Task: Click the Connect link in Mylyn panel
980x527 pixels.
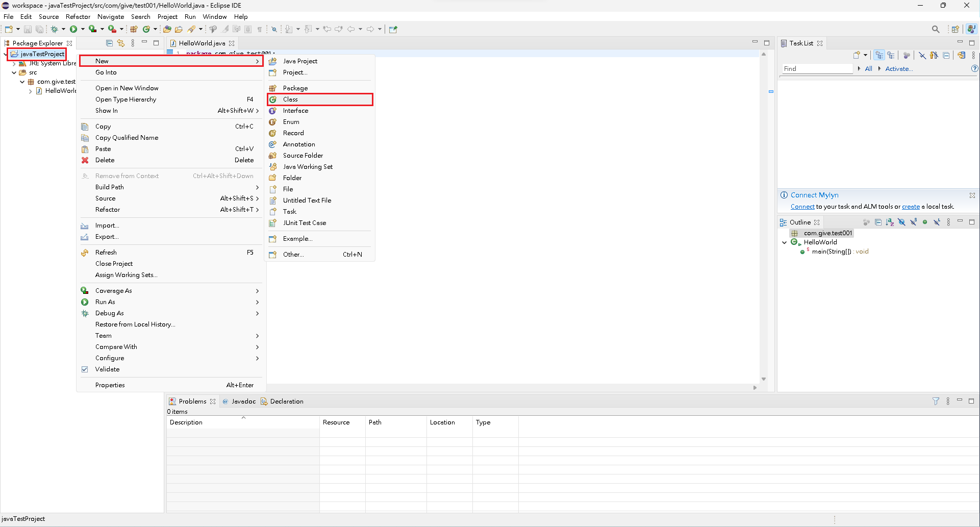Action: click(x=802, y=207)
